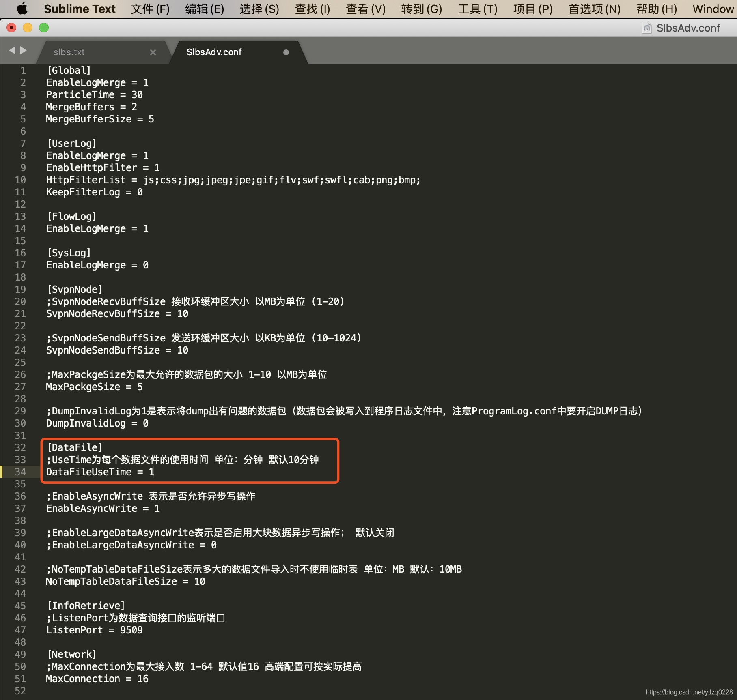Click the 'SvpnNodeSendBuffSize = 10' line
737x700 pixels.
[117, 350]
